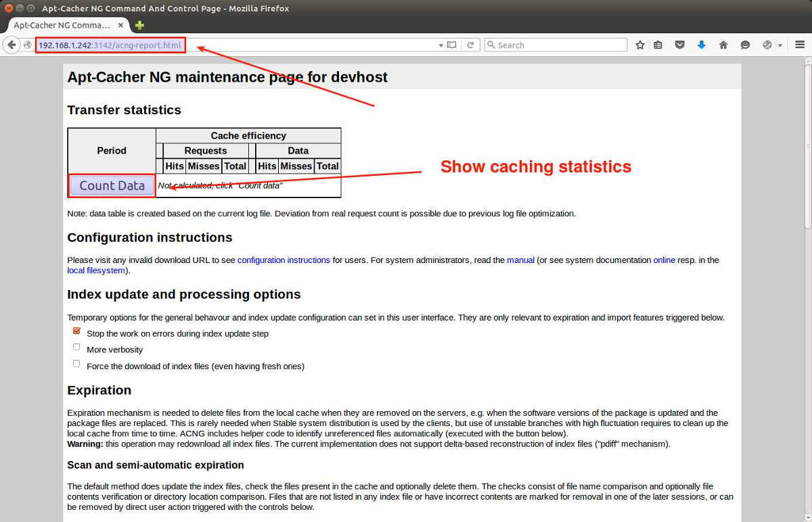Open Downloads panel blue arrow
Image resolution: width=812 pixels, height=522 pixels.
[x=702, y=45]
